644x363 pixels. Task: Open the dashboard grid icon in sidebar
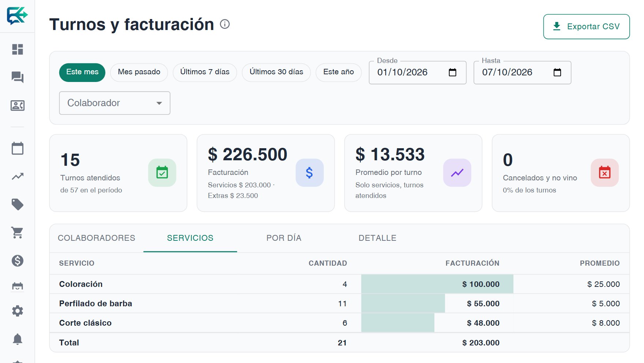click(x=18, y=49)
